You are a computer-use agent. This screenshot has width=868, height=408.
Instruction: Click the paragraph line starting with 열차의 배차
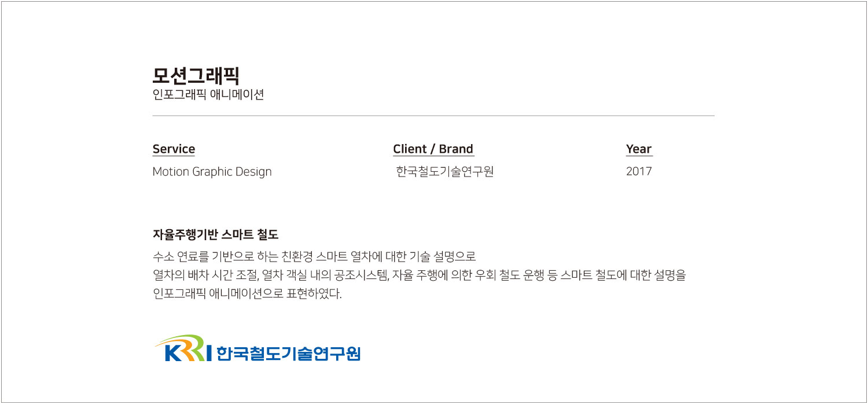pos(418,275)
